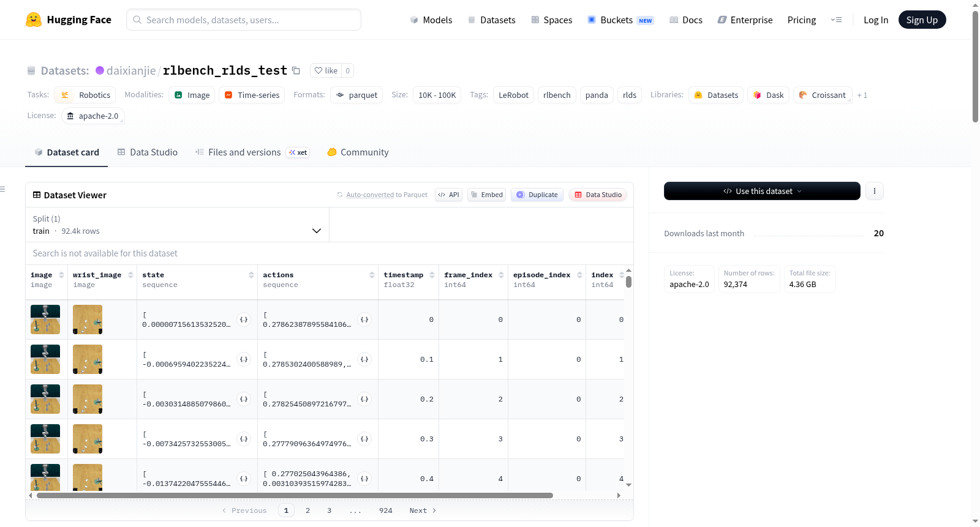Open the three-dot menu beside Use this dataset
The image size is (980, 527).
875,191
